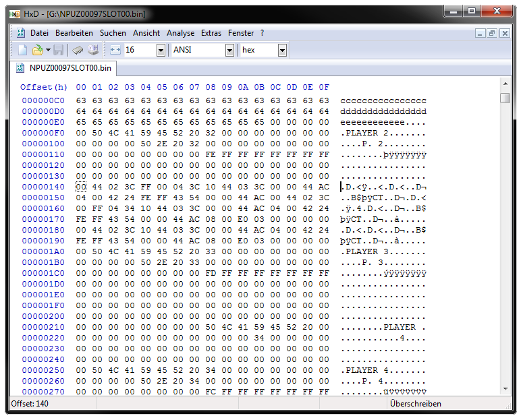Click offset row 000000F0
Screen dimensions: 523x420
pyautogui.click(x=43, y=133)
